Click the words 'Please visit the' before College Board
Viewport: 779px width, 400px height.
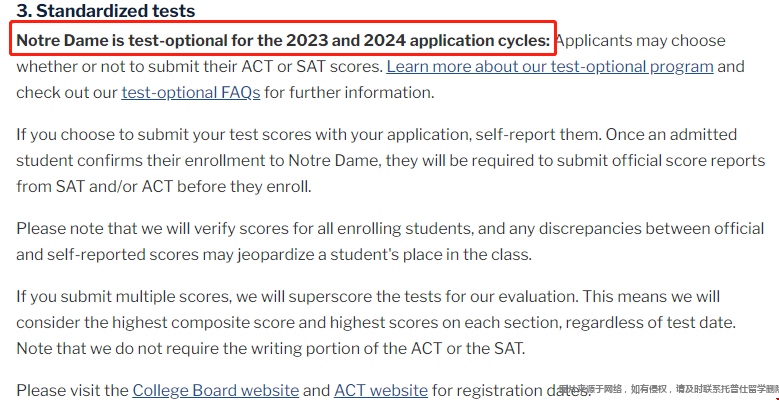[x=72, y=391]
